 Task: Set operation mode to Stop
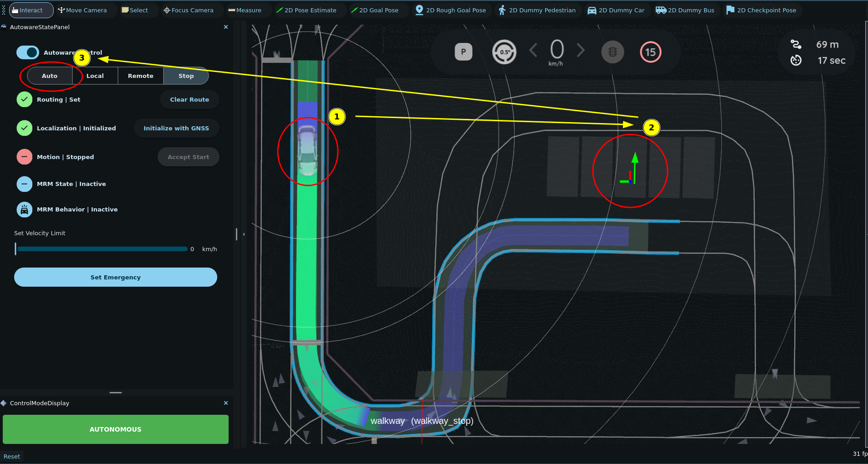click(186, 76)
